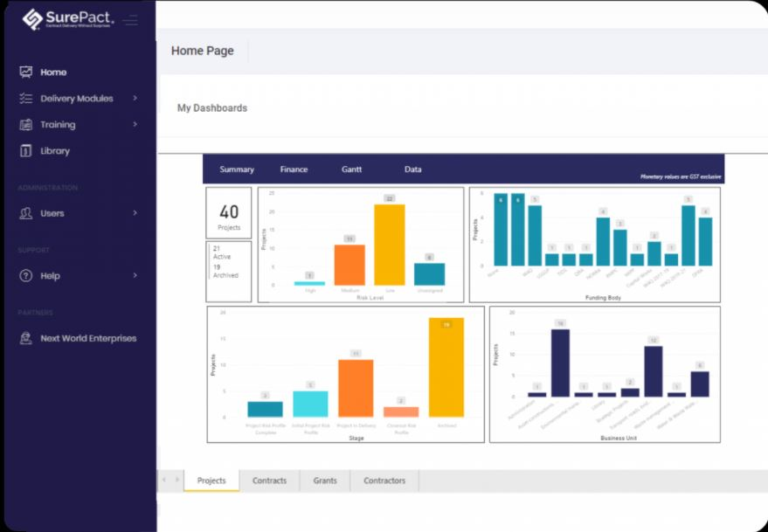
Task: Select the Finance dashboard tab
Action: (x=294, y=169)
